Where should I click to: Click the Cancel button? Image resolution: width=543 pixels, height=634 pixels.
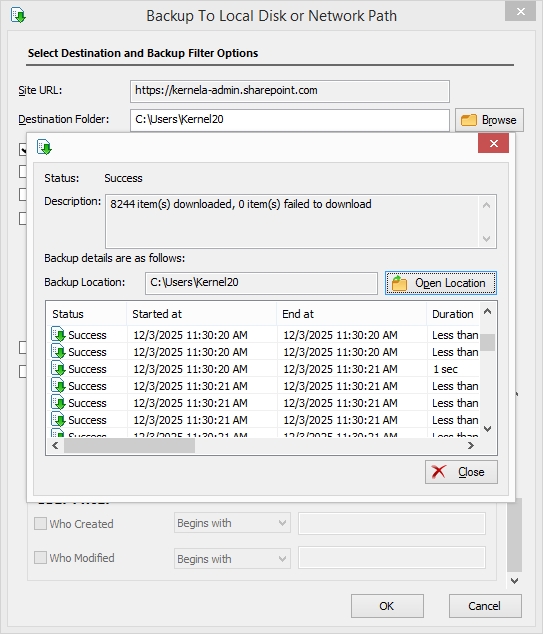(x=485, y=606)
